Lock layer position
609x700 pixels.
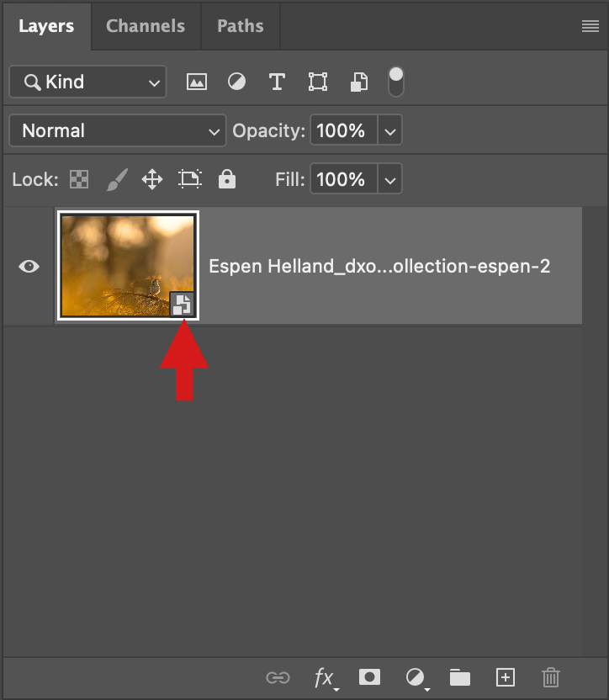tap(152, 179)
